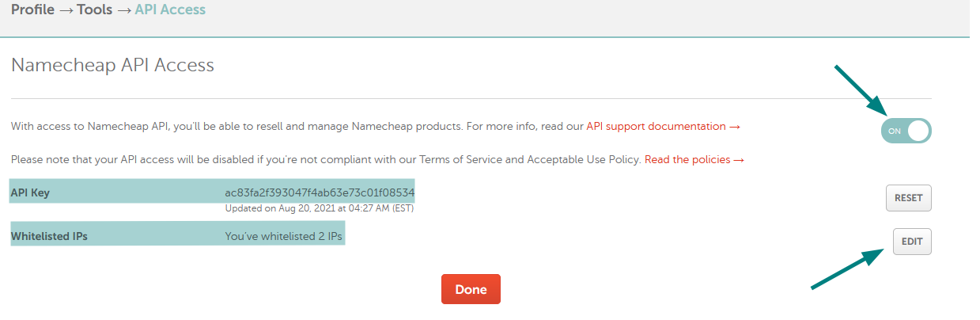Click the Updated on Aug 20, 2021 timestamp
This screenshot has width=980, height=320.
click(x=320, y=209)
